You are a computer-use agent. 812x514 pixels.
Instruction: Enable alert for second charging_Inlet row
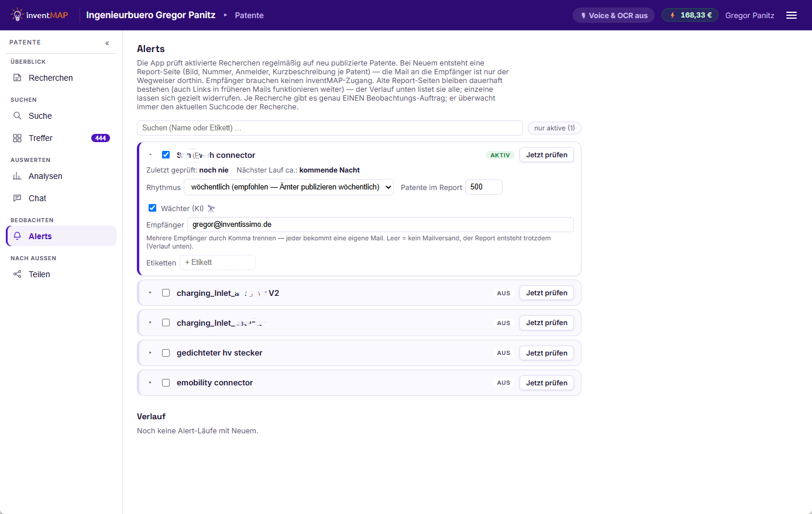[x=166, y=323]
